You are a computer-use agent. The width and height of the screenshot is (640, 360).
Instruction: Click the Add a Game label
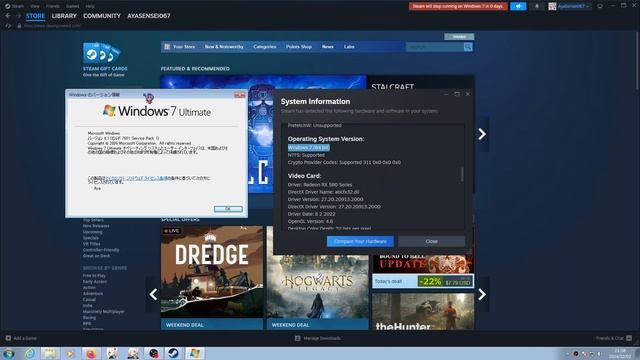coord(25,338)
